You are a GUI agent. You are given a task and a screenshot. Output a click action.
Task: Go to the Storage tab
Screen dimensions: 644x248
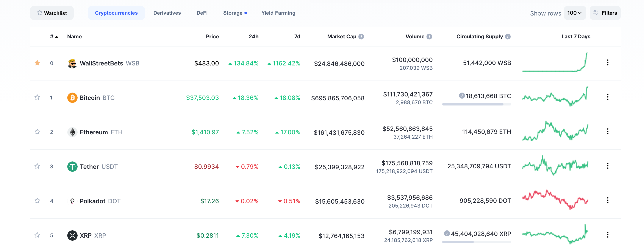(x=235, y=13)
